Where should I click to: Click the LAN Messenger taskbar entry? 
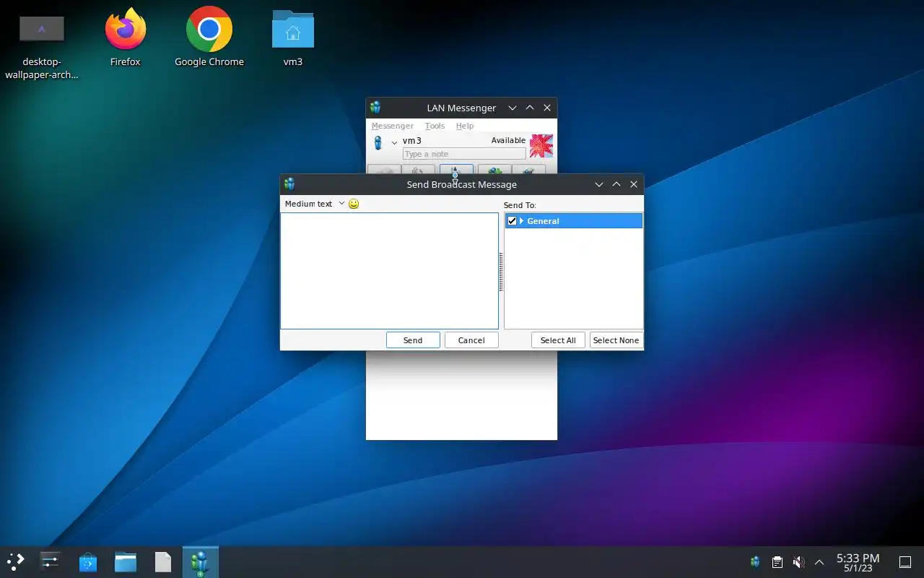coord(200,561)
